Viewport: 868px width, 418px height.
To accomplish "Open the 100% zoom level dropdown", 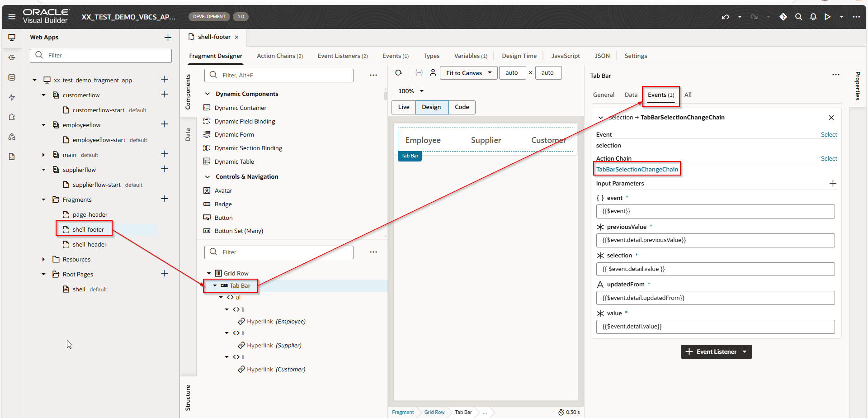I will point(410,91).
